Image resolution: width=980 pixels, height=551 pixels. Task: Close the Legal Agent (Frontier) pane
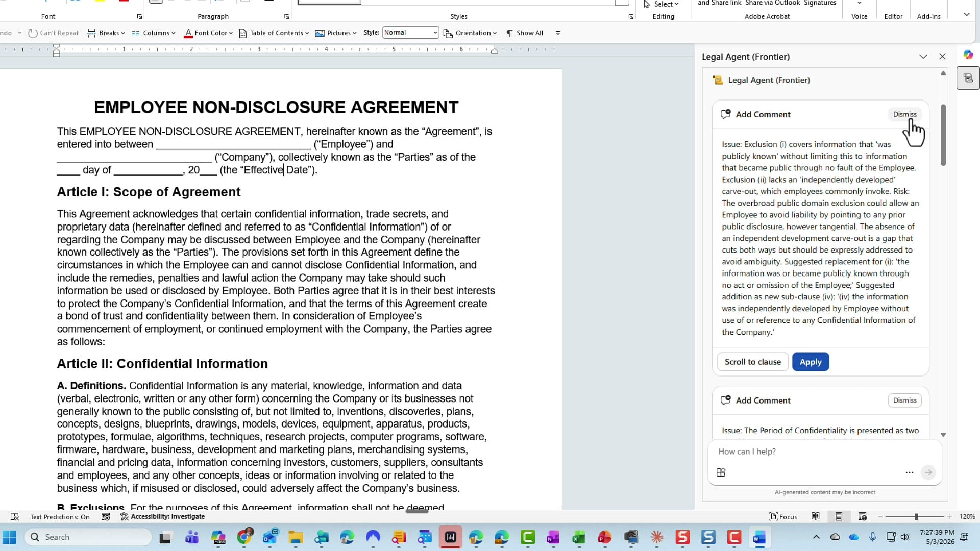(942, 57)
